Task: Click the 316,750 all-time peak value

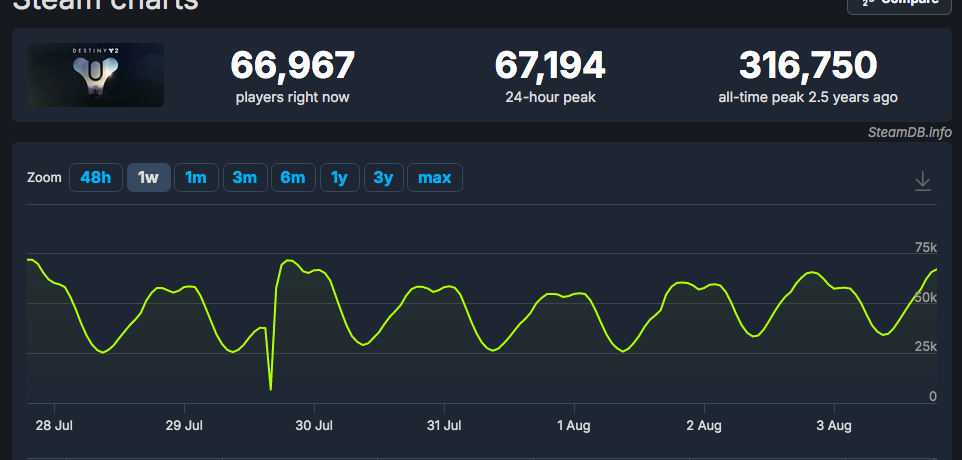Action: 808,66
